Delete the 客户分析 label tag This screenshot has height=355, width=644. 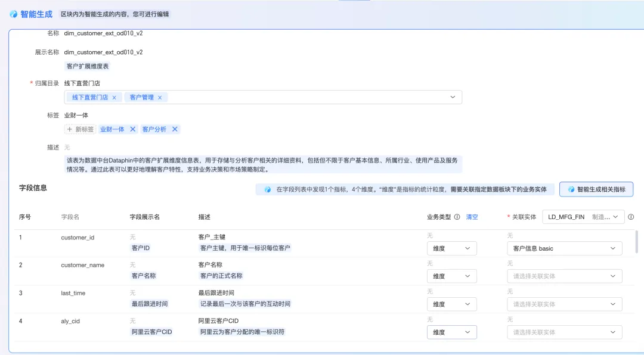tap(175, 129)
